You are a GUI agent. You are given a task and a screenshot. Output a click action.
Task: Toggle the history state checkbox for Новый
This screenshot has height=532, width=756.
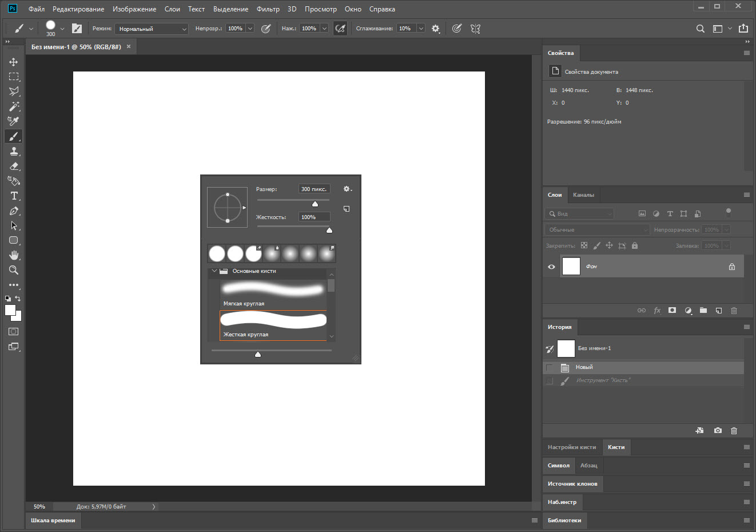(x=550, y=367)
